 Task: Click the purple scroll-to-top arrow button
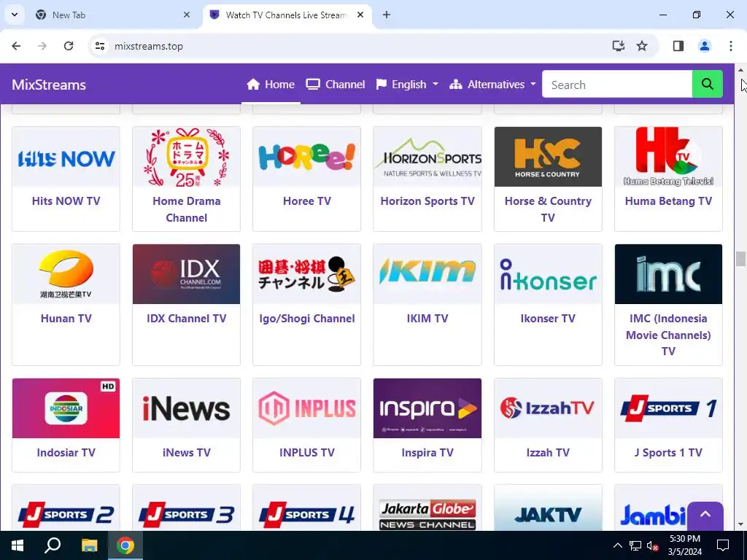(x=705, y=515)
